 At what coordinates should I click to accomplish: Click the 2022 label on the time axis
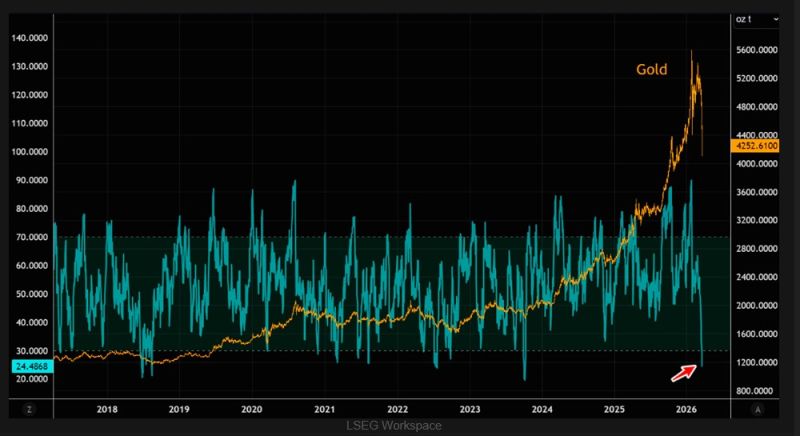[x=397, y=409]
